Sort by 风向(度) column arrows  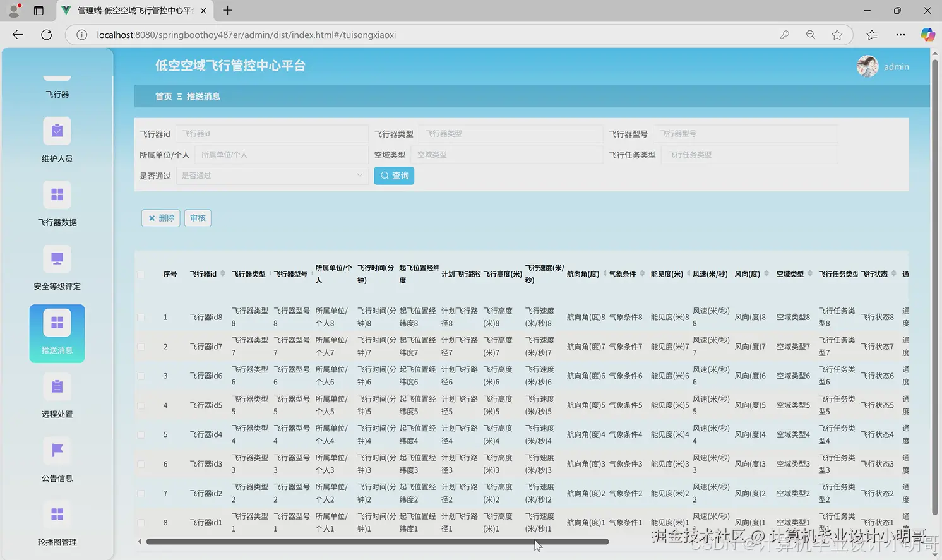point(766,273)
